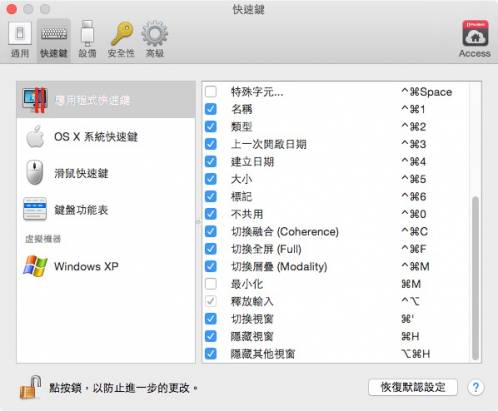The image size is (498, 411).
Task: Click the help question mark button
Action: tap(475, 387)
